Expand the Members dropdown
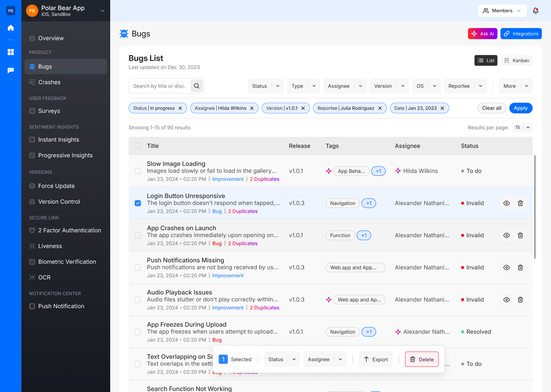Viewport: 551px width, 392px height. pos(502,11)
